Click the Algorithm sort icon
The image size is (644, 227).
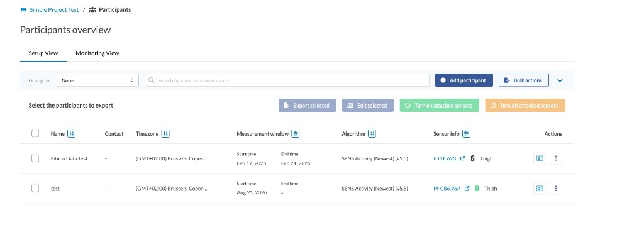coord(372,134)
